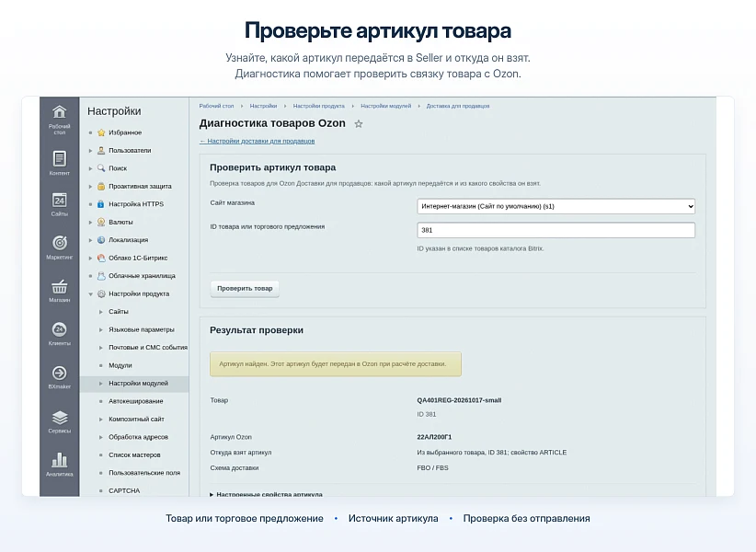Click the Избранное star icon

pos(101,132)
